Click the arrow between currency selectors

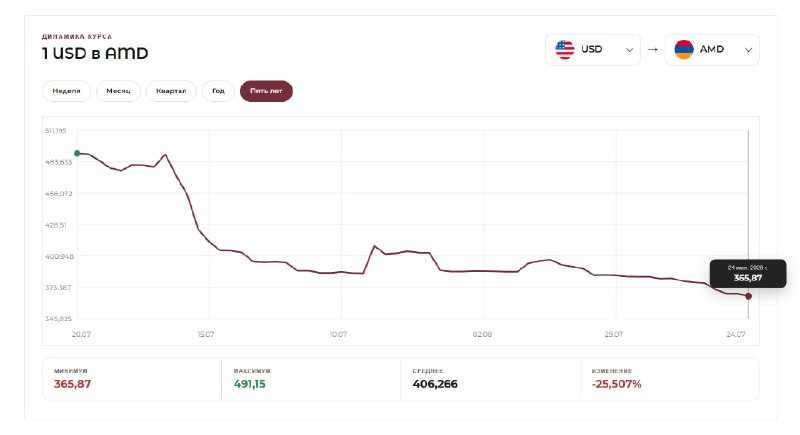pos(653,49)
